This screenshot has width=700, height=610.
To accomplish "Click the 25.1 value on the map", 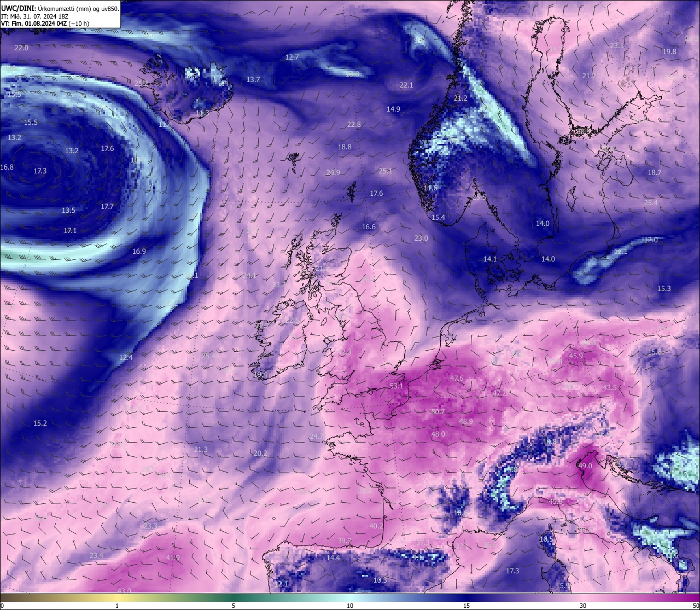I will [x=386, y=171].
